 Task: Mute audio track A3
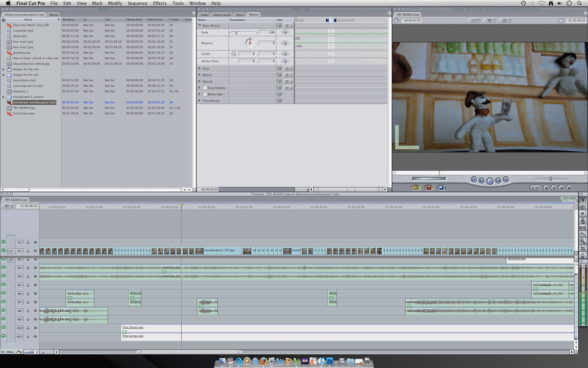coord(4,268)
